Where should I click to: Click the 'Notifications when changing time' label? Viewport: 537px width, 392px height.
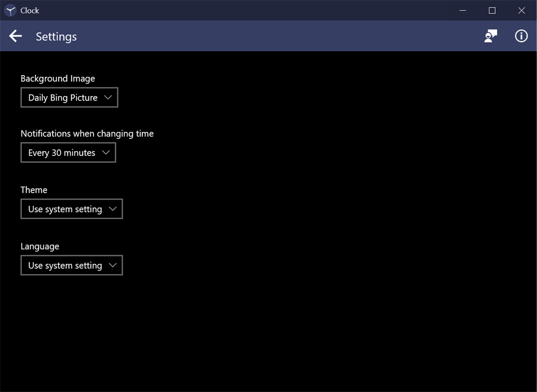click(x=87, y=133)
